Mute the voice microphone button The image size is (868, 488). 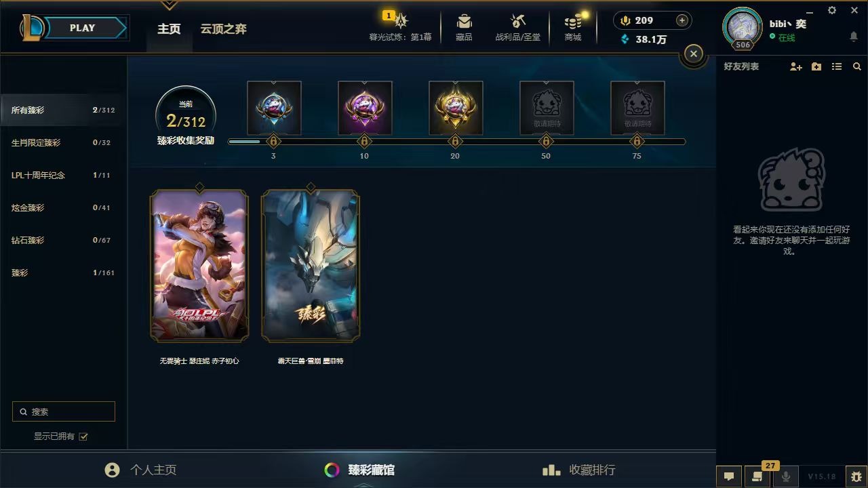pos(786,476)
